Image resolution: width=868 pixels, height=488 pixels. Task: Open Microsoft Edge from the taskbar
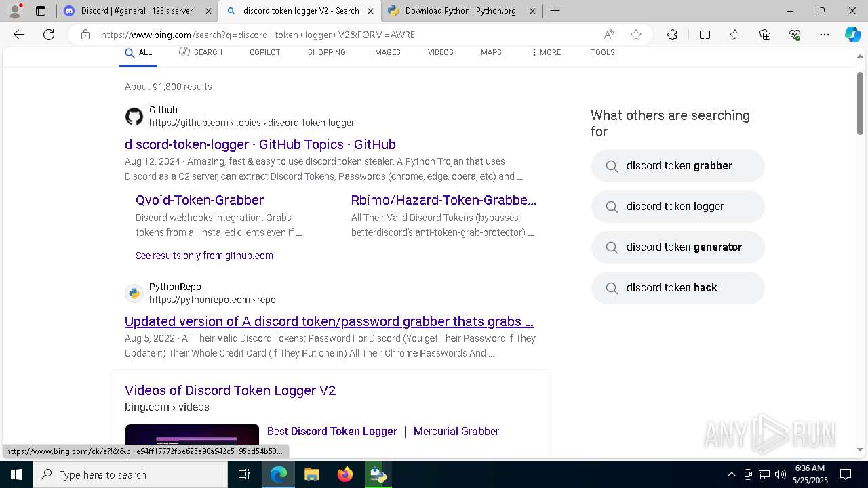point(279,474)
